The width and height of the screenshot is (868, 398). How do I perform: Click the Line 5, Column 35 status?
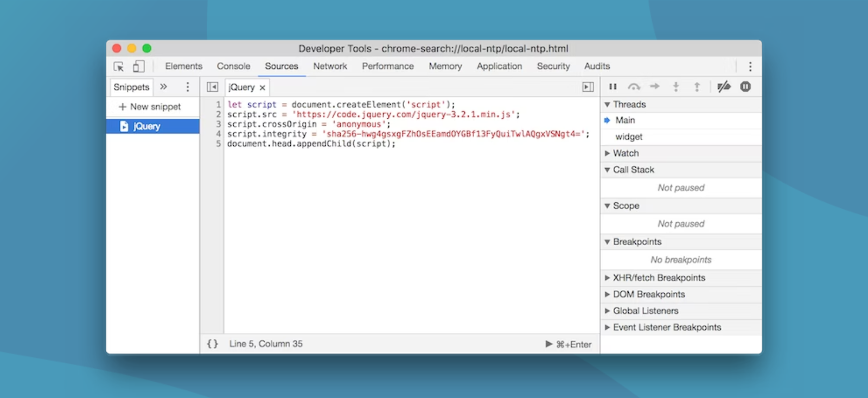pos(266,344)
